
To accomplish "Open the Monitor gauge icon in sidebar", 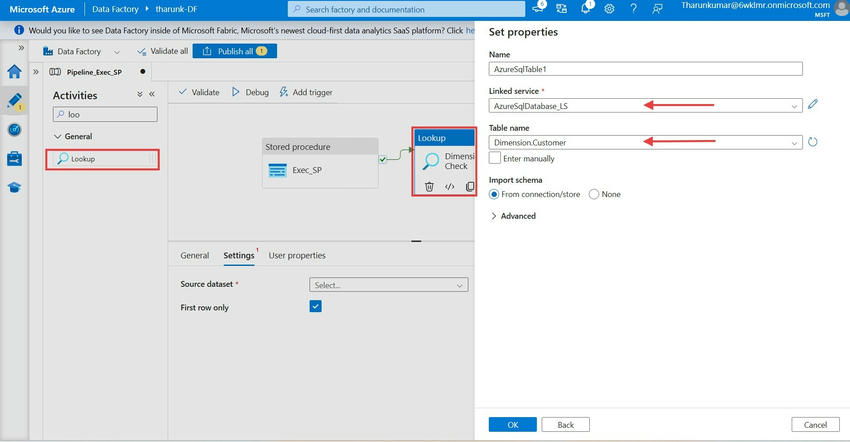I will (x=14, y=130).
